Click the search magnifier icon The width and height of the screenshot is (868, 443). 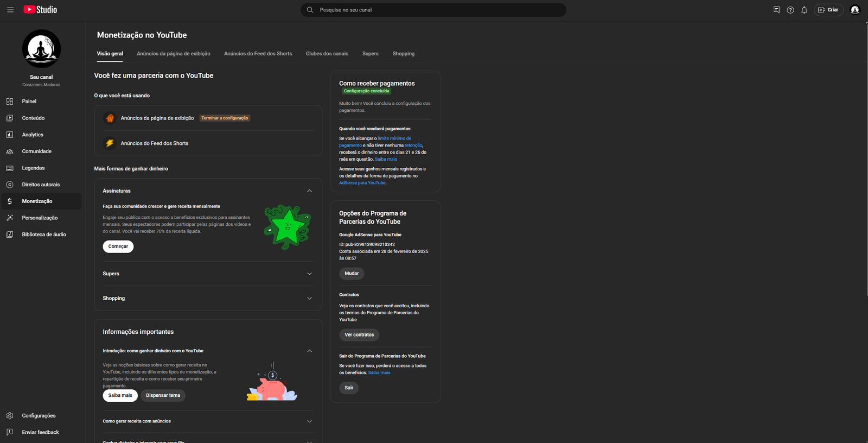click(310, 10)
